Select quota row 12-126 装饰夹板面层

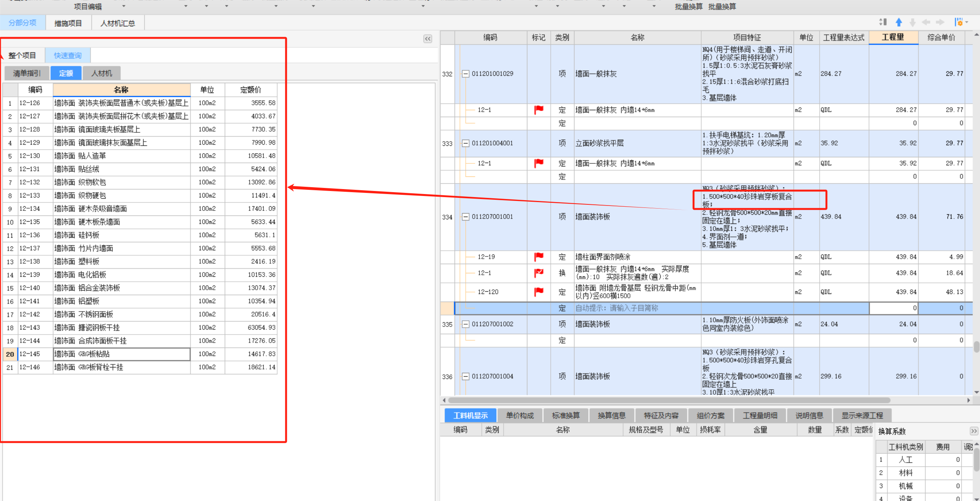pos(140,103)
